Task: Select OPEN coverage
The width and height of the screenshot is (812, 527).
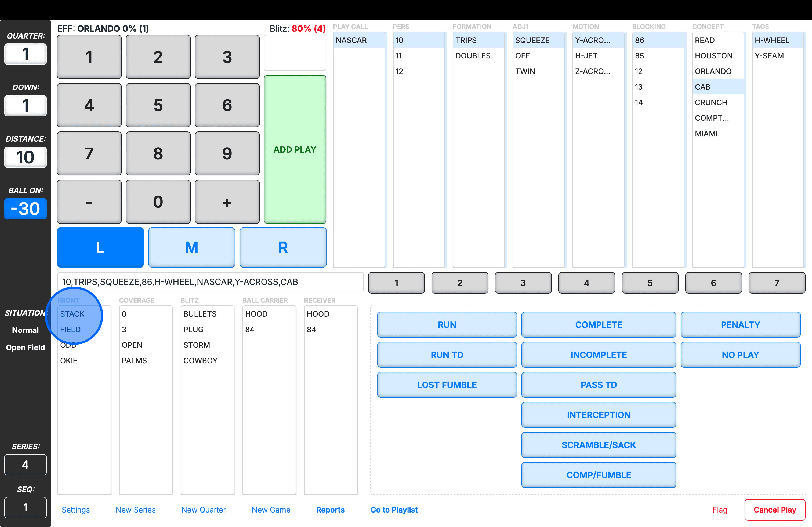Action: pyautogui.click(x=146, y=345)
